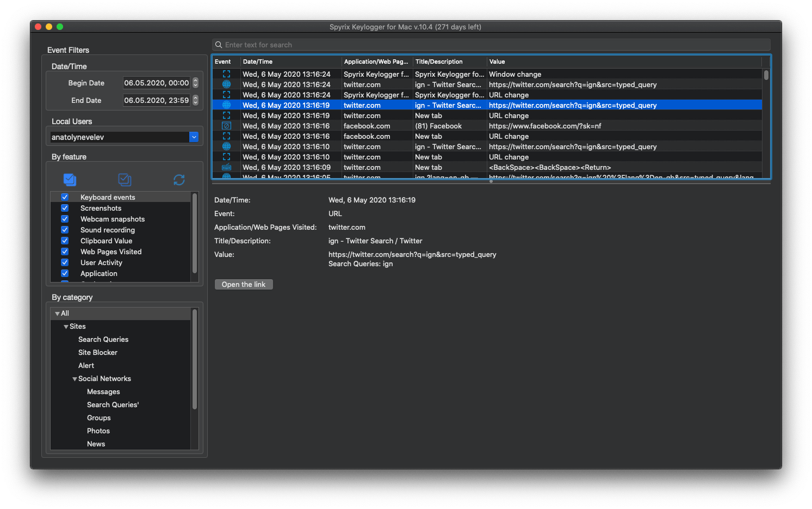Click the check-all features icon
The image size is (812, 509).
click(x=70, y=179)
